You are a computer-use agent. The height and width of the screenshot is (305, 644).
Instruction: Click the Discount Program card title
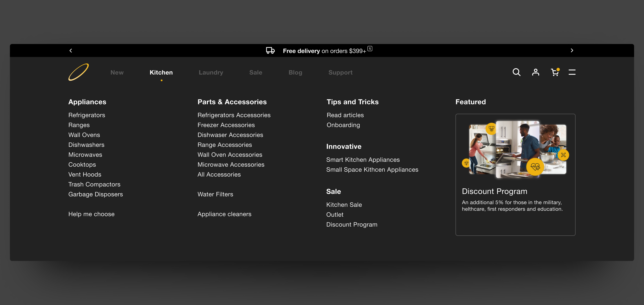[494, 191]
